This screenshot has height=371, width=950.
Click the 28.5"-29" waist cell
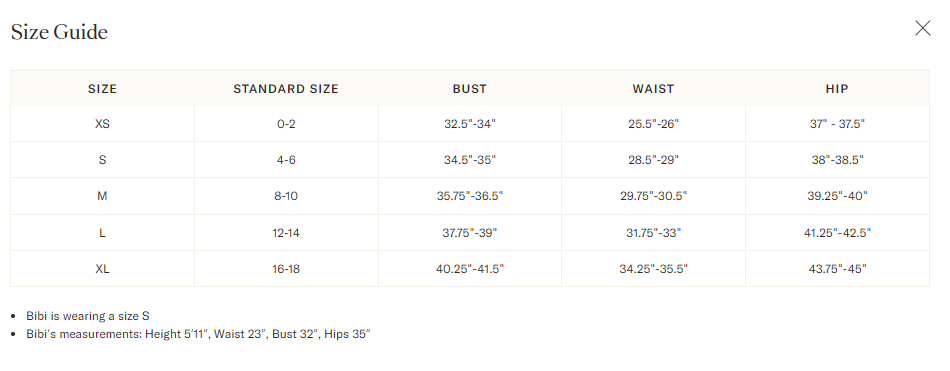653,160
